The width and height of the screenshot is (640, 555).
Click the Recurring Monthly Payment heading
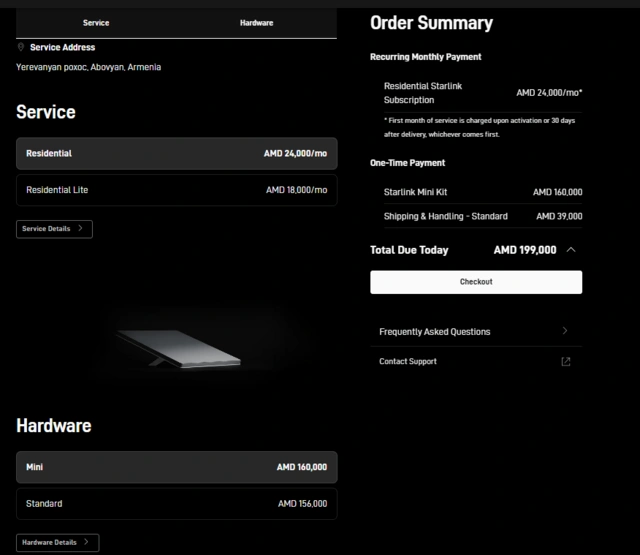point(426,57)
